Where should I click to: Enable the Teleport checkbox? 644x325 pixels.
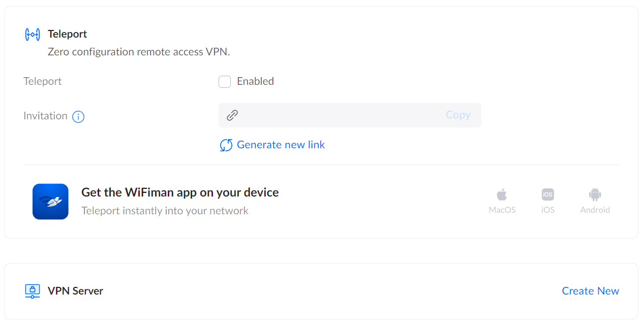225,81
